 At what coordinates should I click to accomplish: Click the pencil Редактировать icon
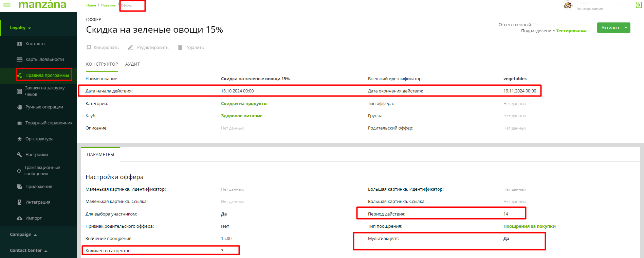130,48
